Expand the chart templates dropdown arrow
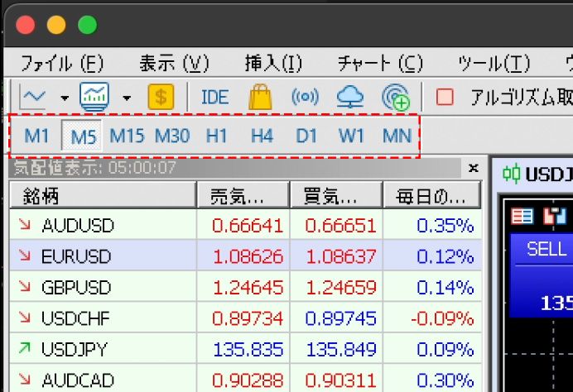The width and height of the screenshot is (573, 392). (127, 98)
